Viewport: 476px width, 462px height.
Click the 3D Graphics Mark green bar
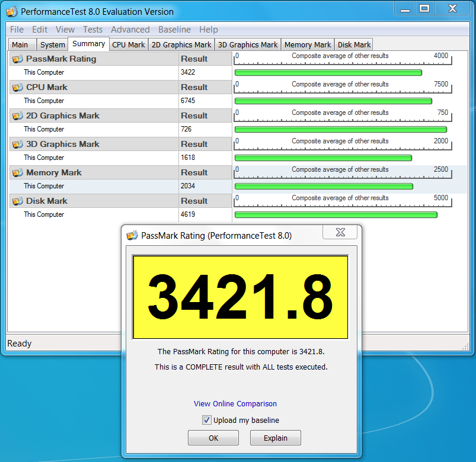tap(323, 158)
